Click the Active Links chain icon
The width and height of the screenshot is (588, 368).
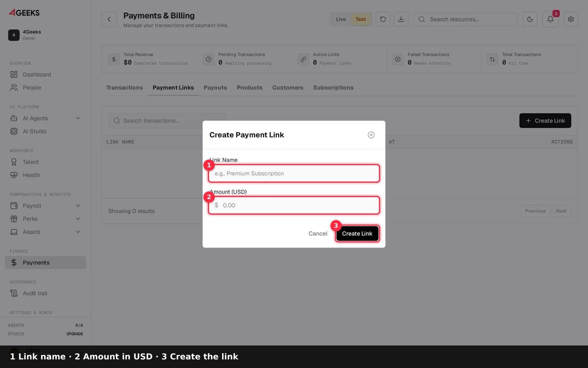tap(303, 59)
